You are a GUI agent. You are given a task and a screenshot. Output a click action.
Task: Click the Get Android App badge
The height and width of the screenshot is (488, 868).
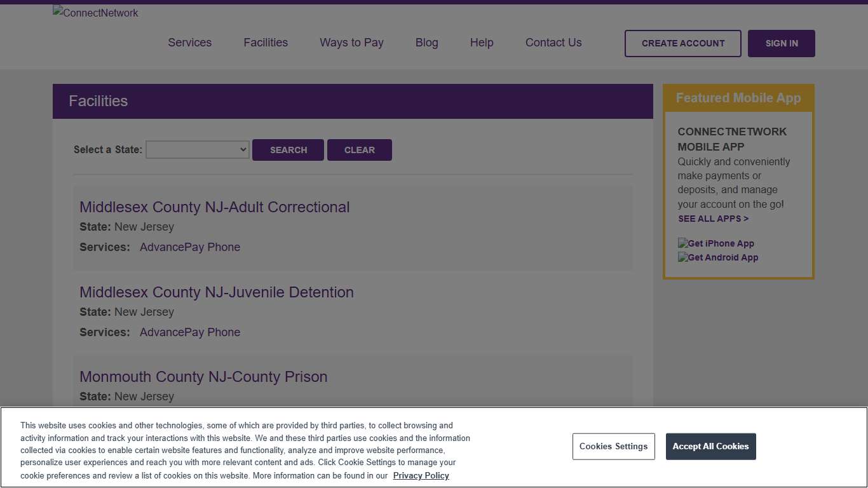coord(718,257)
